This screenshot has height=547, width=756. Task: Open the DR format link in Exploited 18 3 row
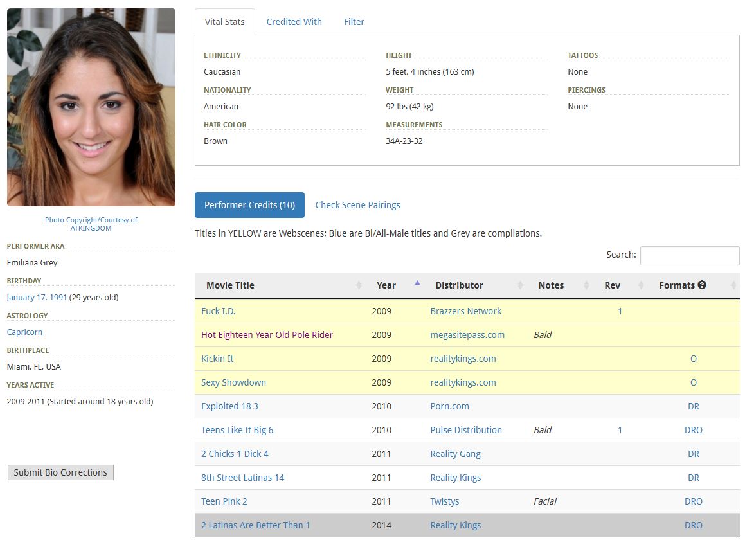point(693,406)
